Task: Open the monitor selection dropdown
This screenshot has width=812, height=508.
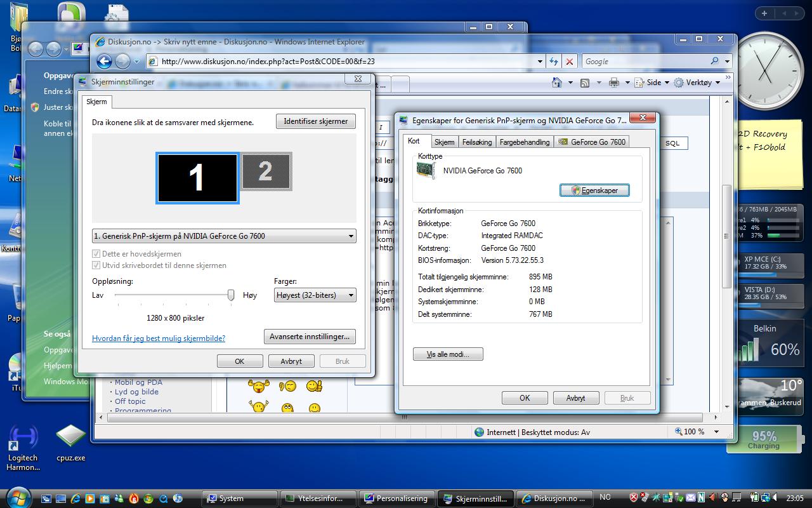Action: pos(224,236)
